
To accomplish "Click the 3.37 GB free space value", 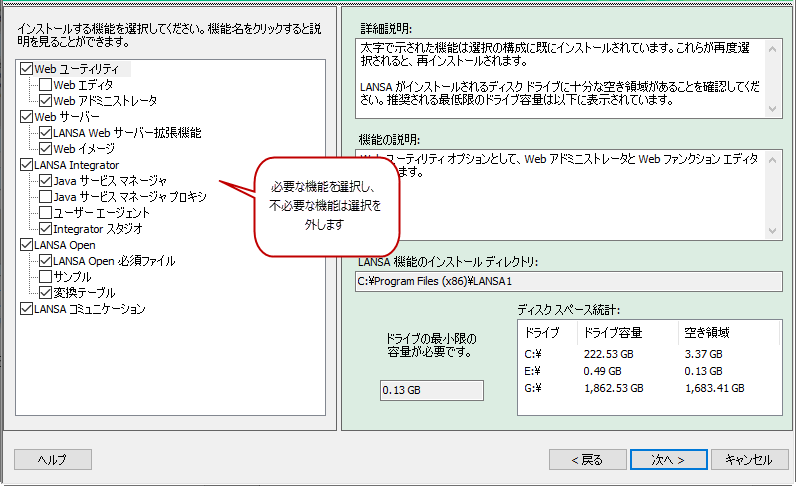I will [703, 354].
